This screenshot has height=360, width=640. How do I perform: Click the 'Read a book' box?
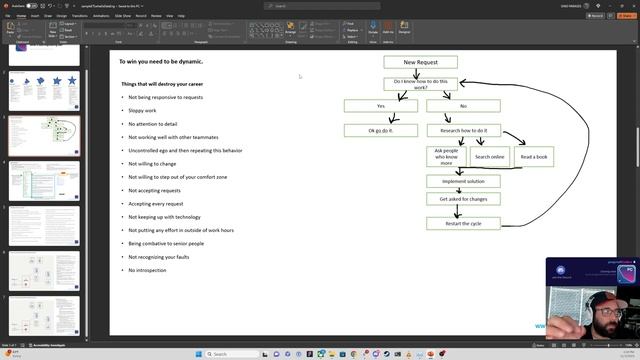pyautogui.click(x=534, y=157)
